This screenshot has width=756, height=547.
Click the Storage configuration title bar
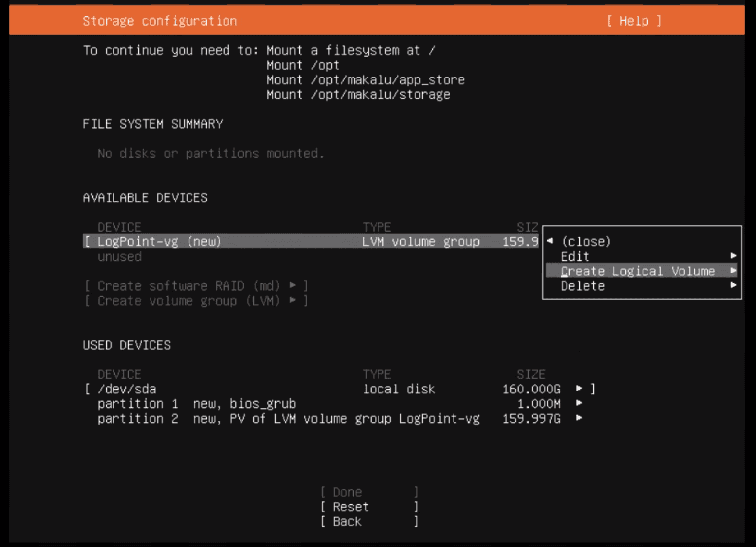click(x=160, y=21)
